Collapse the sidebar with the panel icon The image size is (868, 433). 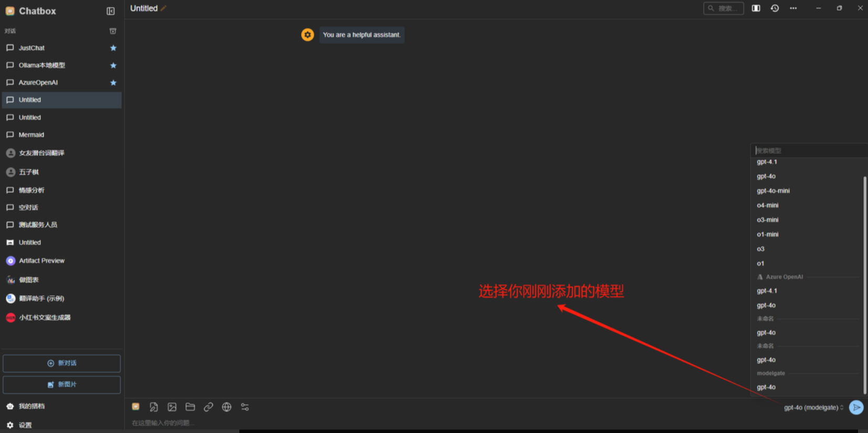tap(111, 11)
